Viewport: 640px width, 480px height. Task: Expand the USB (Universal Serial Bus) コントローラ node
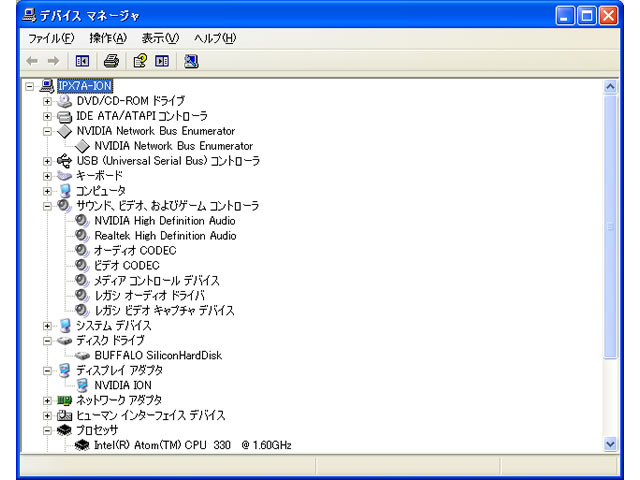click(47, 161)
